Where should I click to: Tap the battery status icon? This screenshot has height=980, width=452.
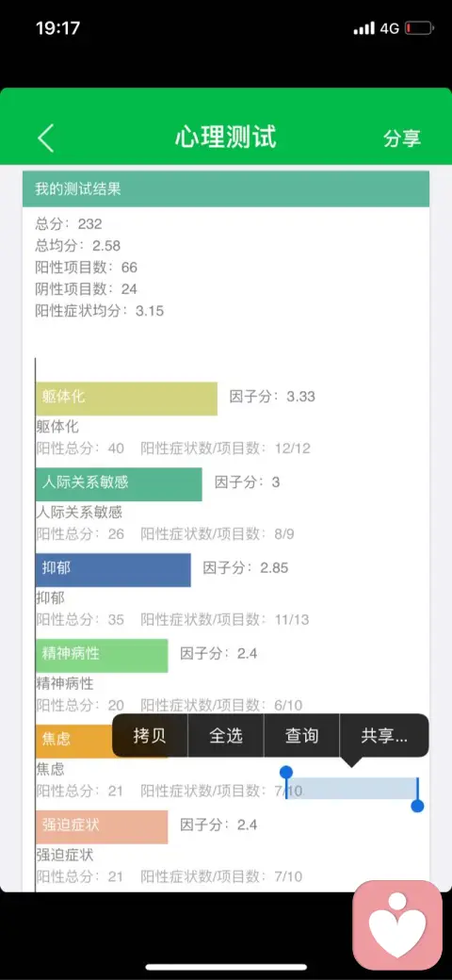click(418, 28)
